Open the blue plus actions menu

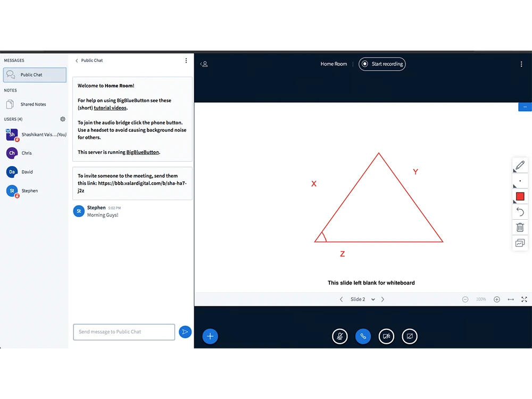pos(210,336)
